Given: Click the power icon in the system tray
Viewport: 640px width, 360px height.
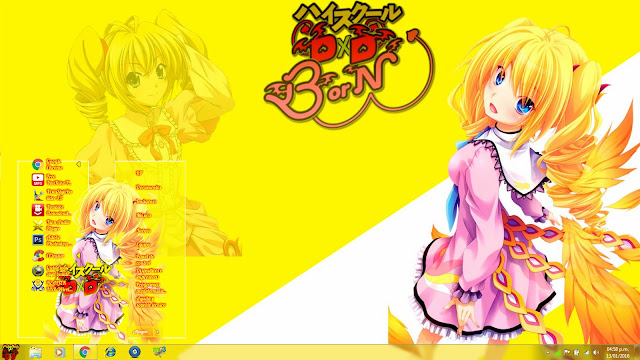Looking at the screenshot, I should click(577, 352).
